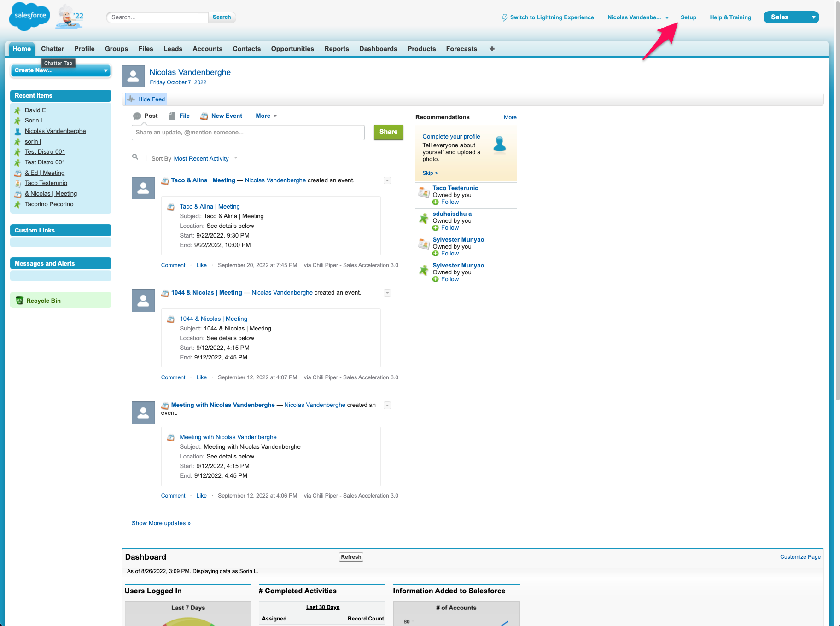This screenshot has height=626, width=840.
Task: Click the user icon beside Nicolas Vandenberghe recent item
Action: click(x=17, y=131)
